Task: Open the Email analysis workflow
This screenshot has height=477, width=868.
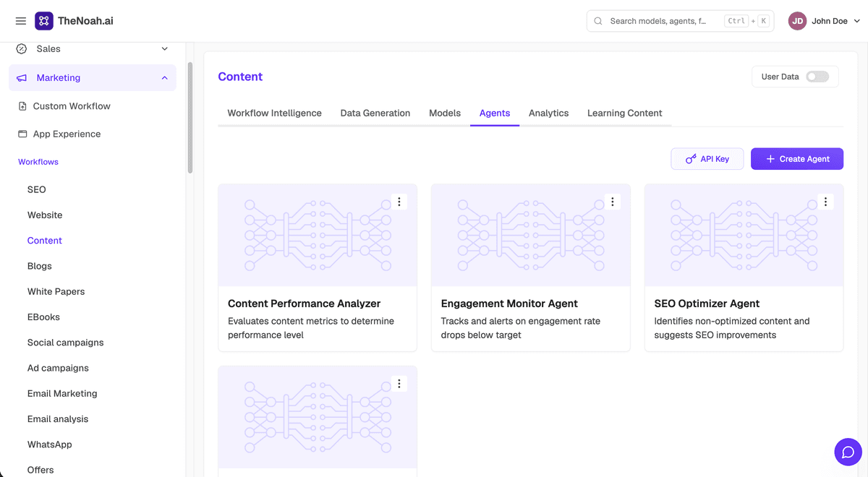Action: coord(58,419)
